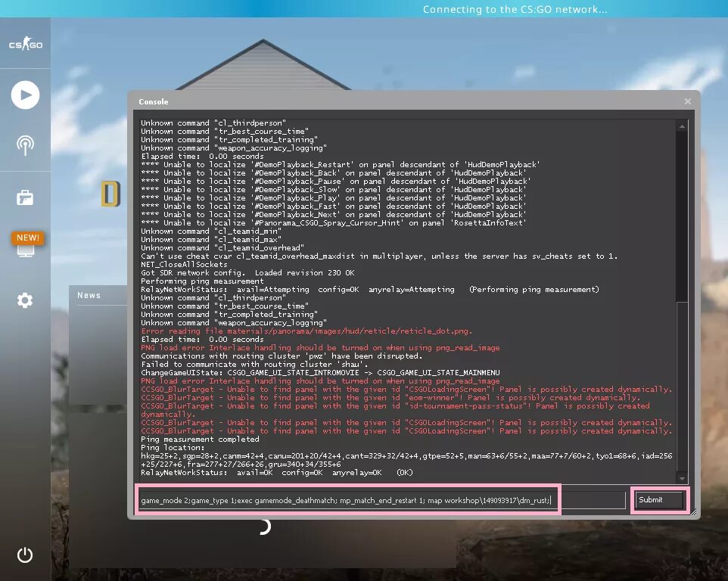Click 'Communications with routing cluster pwz' line
This screenshot has width=728, height=581.
[x=282, y=356]
